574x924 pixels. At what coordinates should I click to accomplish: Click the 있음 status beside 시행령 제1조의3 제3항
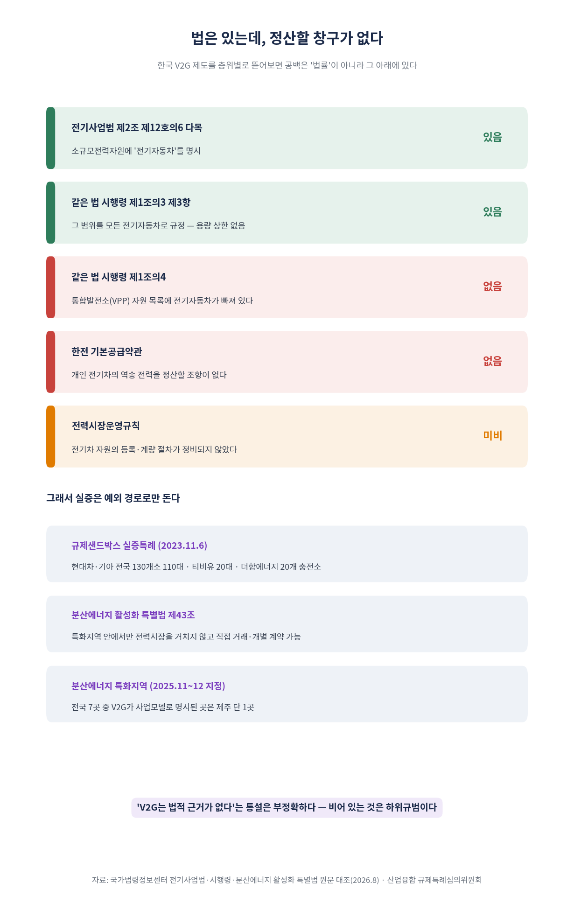point(492,212)
